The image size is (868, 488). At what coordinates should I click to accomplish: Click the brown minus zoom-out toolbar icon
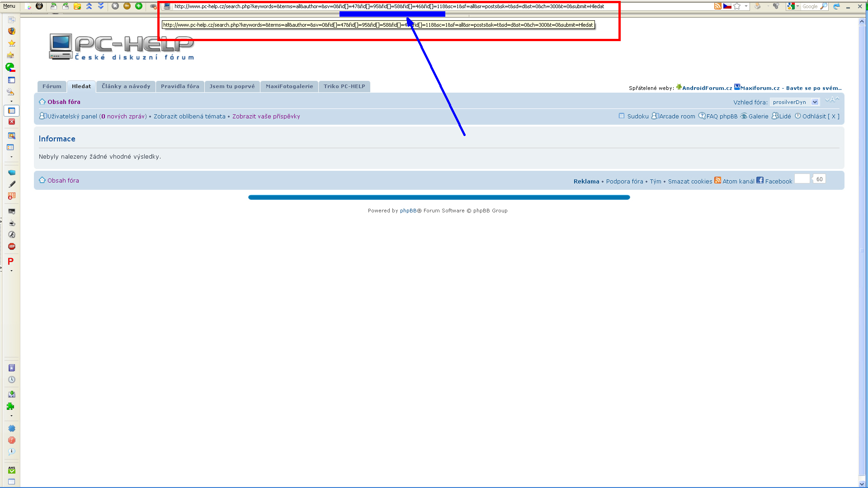[x=127, y=6]
